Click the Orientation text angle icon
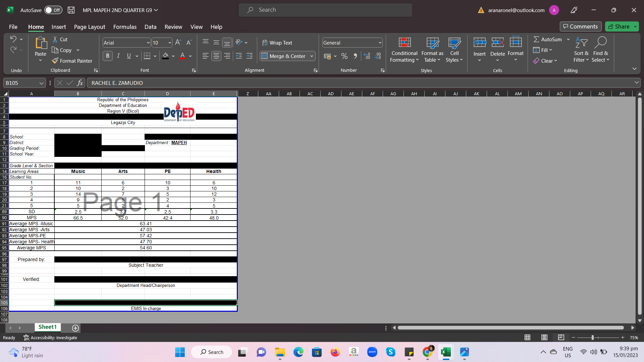 (239, 42)
